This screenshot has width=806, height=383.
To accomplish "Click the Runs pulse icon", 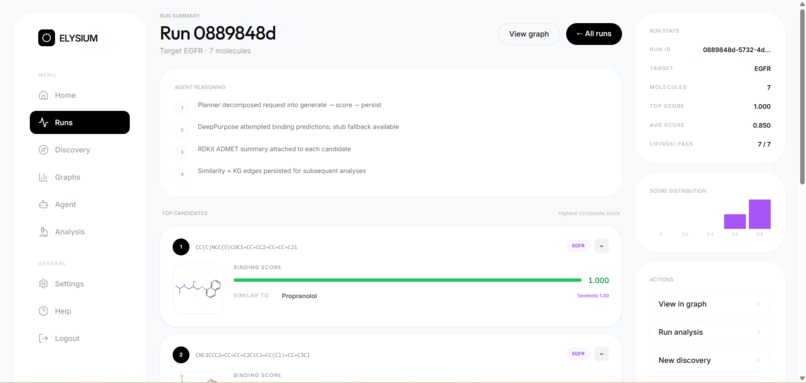I will (x=44, y=122).
